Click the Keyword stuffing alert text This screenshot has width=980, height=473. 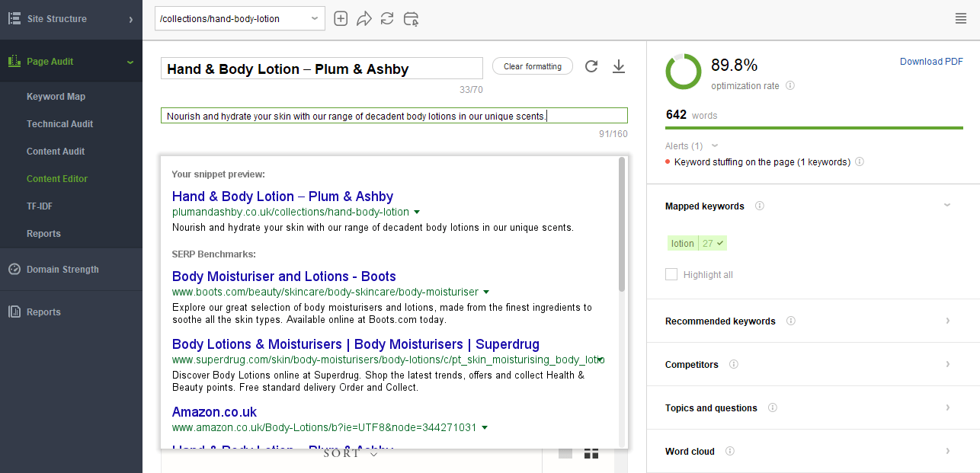[x=762, y=162]
